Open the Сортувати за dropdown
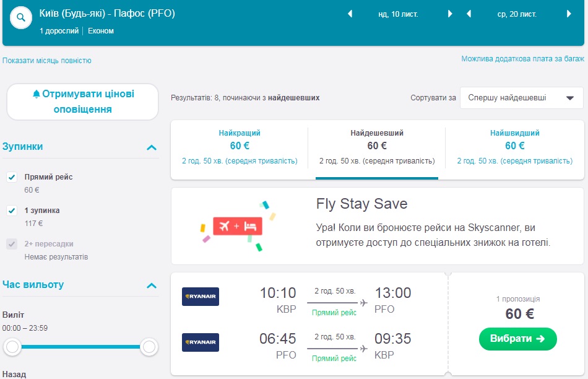Viewport: 588px width, 379px height. tap(521, 98)
